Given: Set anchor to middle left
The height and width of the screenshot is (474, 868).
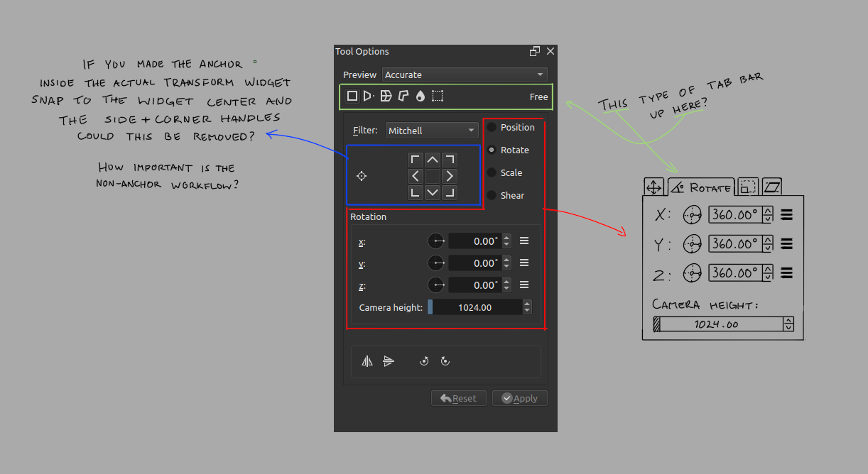Looking at the screenshot, I should 416,176.
